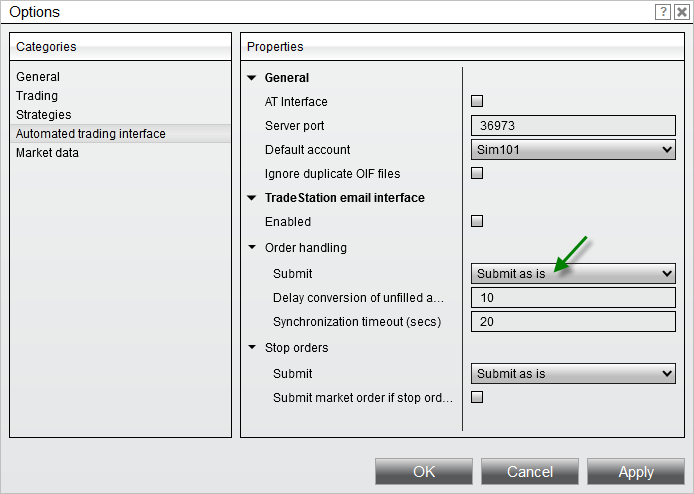Open the Strategies category

pyautogui.click(x=44, y=115)
